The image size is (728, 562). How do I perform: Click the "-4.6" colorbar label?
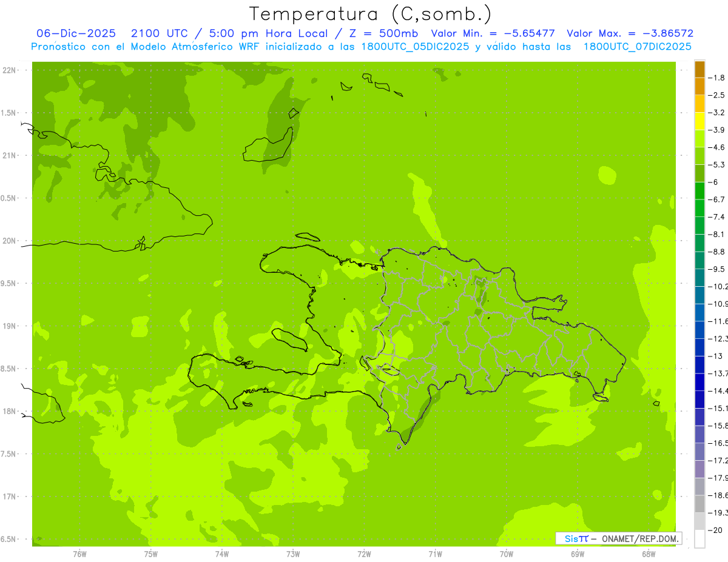718,147
